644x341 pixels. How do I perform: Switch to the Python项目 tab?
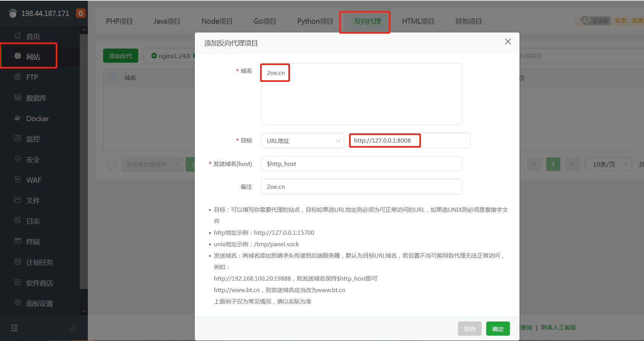click(315, 21)
